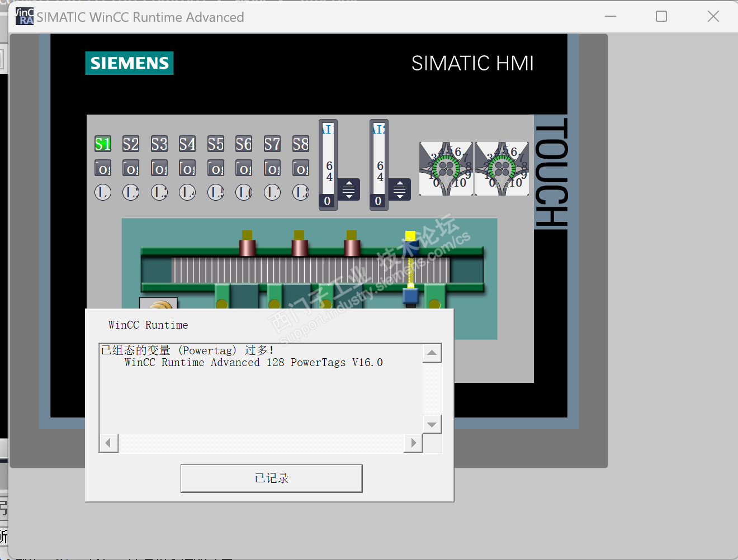Click the square button directly under S2
The image size is (738, 560).
point(131,168)
